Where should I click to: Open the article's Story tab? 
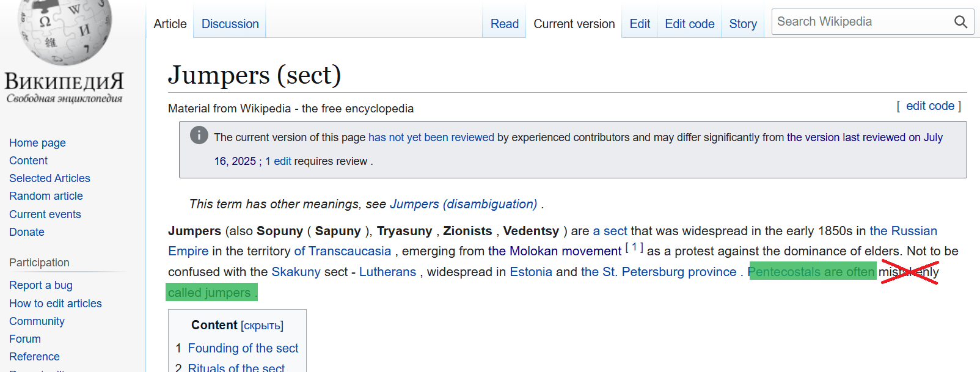click(742, 24)
